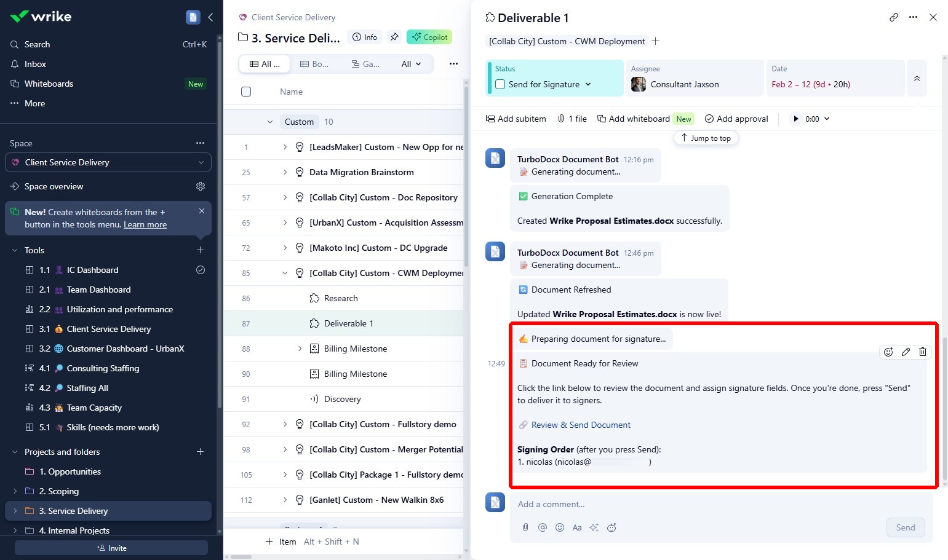
Task: Open Space overview settings gear
Action: (x=200, y=186)
